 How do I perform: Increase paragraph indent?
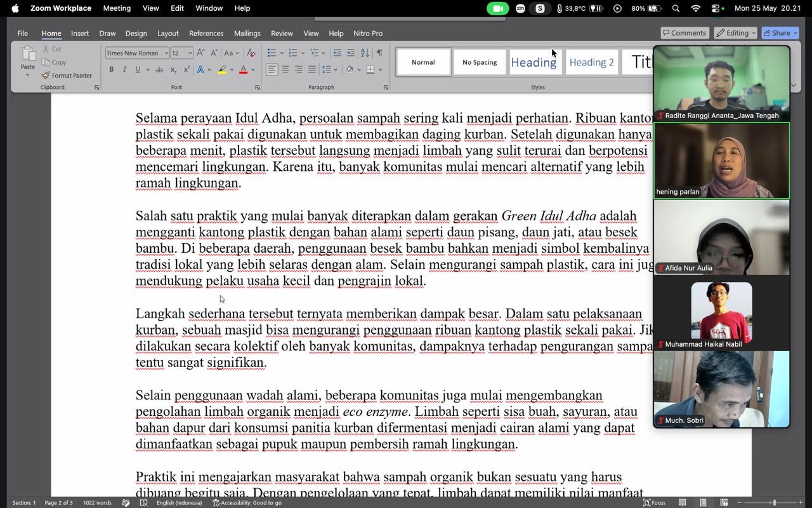point(350,53)
